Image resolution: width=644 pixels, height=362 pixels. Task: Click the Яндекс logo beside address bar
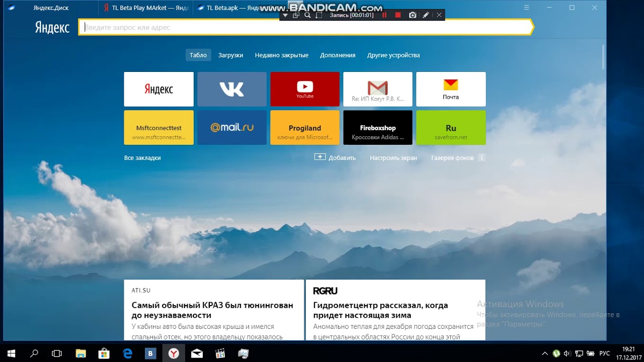(x=52, y=27)
